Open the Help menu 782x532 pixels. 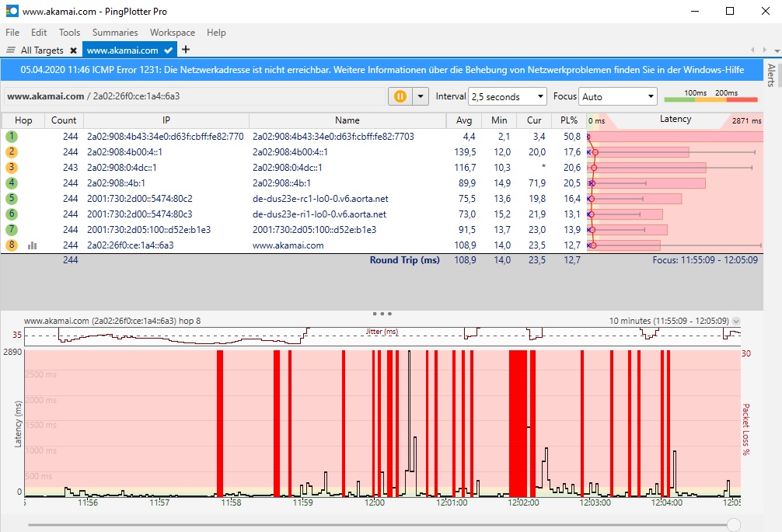tap(216, 33)
